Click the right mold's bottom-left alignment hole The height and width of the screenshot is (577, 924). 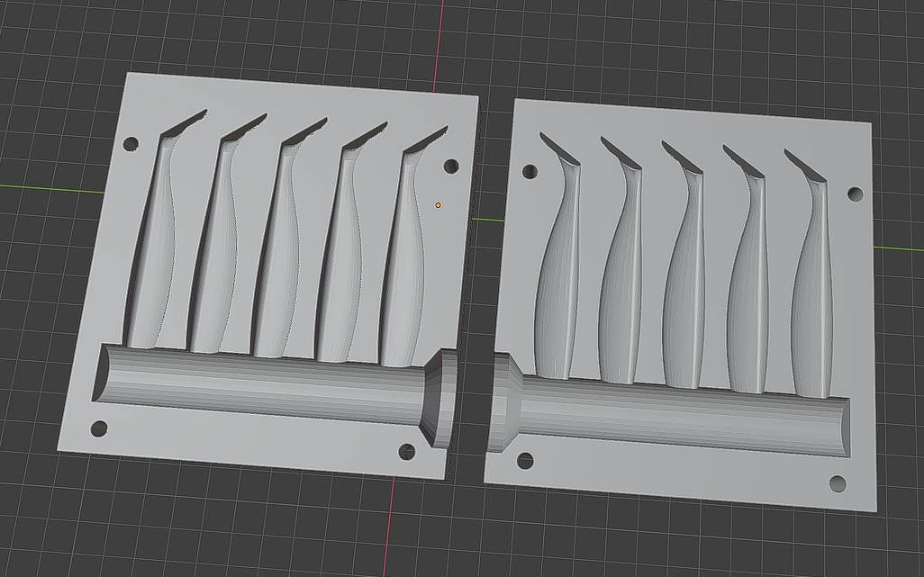[x=524, y=460]
